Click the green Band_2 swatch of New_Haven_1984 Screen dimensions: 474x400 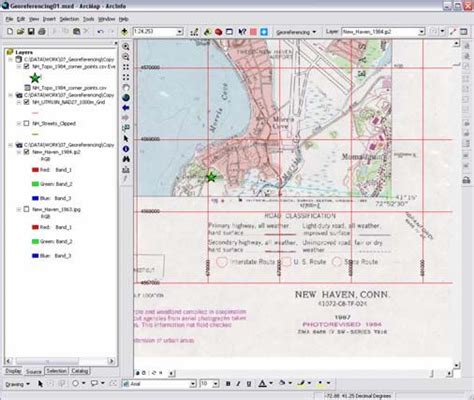35,184
